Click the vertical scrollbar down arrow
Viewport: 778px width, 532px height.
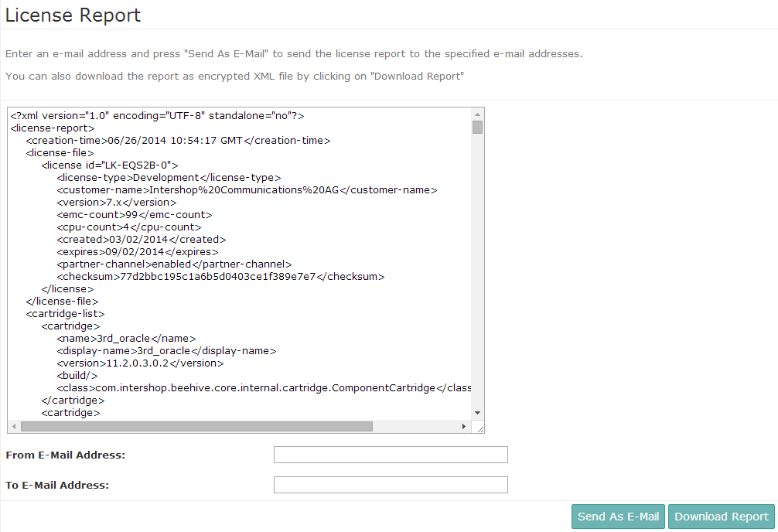[477, 413]
